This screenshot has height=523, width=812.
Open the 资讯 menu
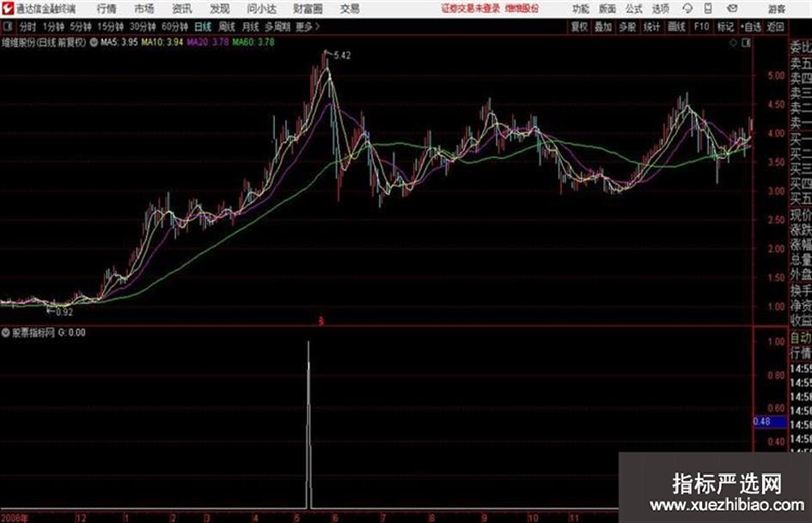click(x=182, y=9)
